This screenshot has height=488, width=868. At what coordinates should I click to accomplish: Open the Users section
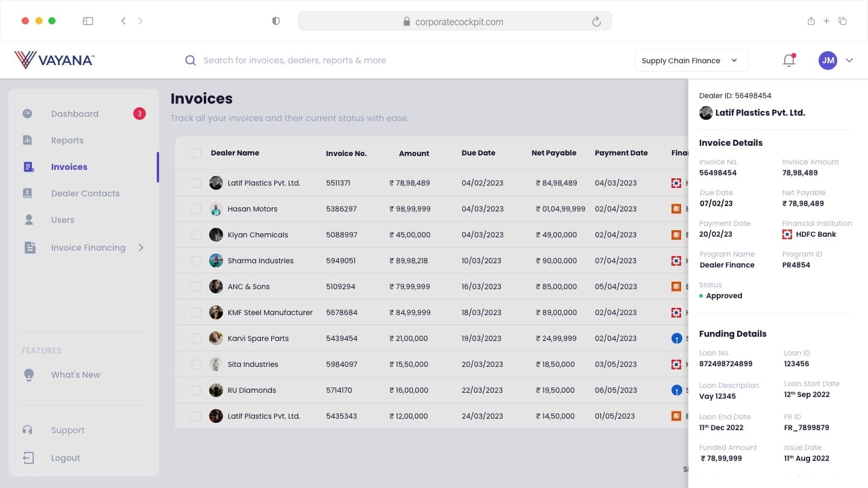click(63, 220)
